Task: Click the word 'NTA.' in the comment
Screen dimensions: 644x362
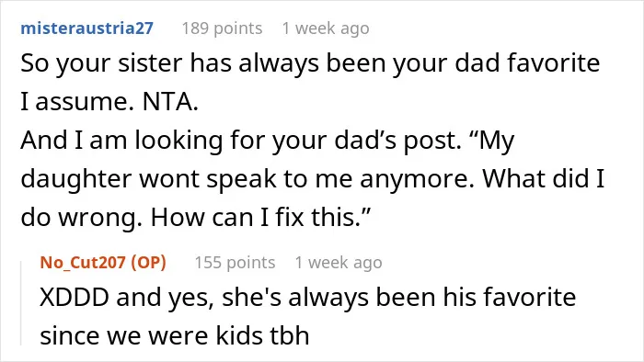Action: click(170, 102)
